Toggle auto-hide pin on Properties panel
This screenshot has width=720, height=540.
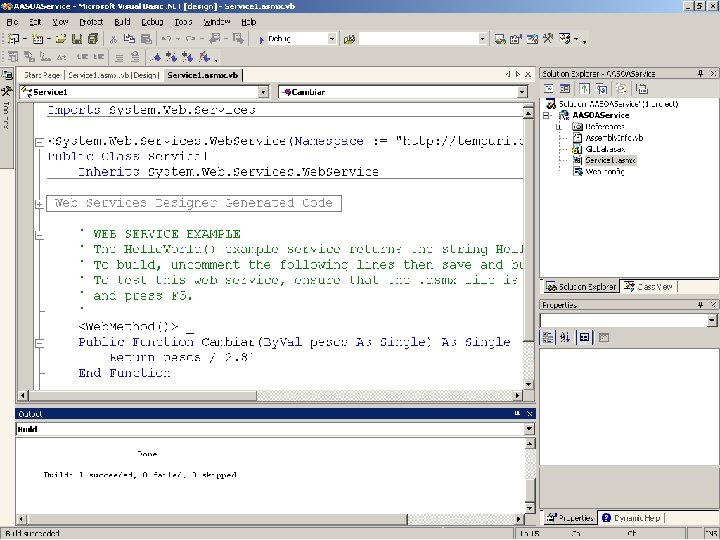click(700, 304)
